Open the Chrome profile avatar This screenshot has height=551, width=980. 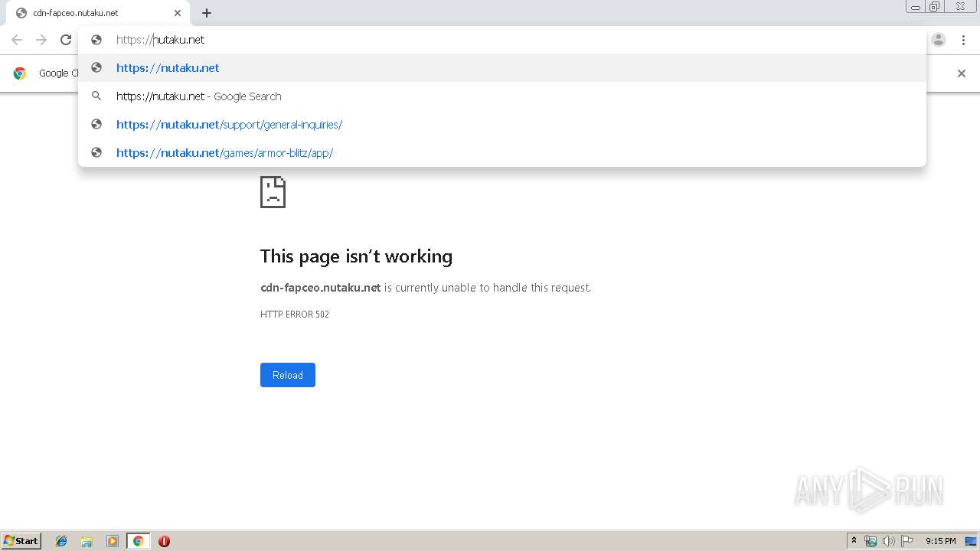click(939, 40)
